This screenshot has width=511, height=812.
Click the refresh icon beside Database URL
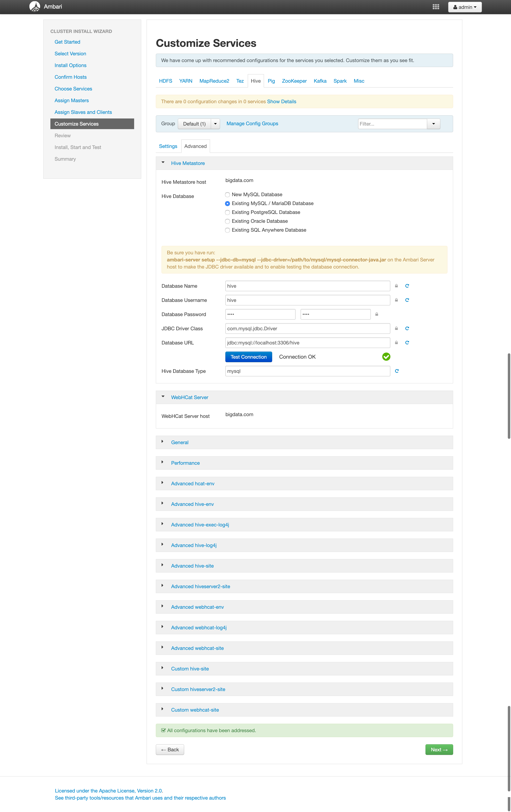click(407, 342)
